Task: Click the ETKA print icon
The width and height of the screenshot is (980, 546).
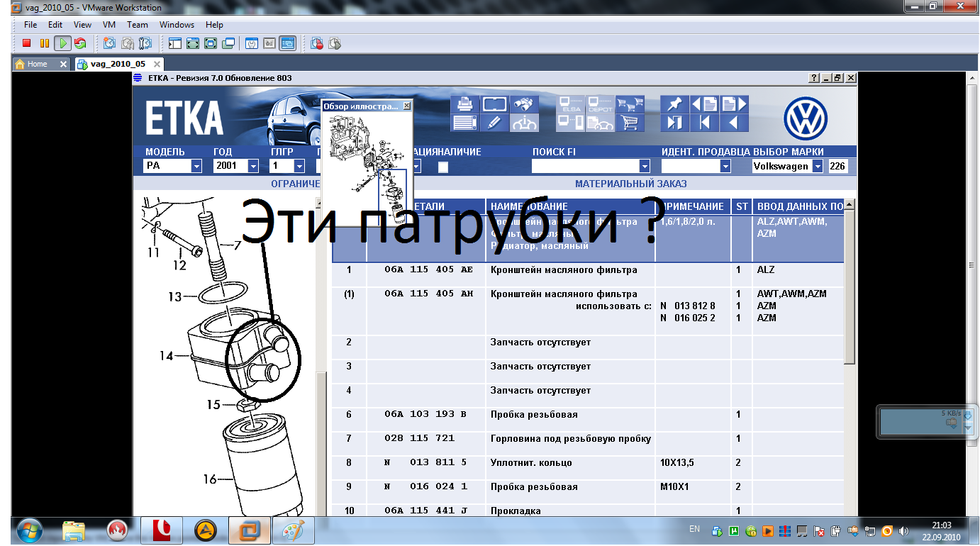Action: [x=464, y=104]
